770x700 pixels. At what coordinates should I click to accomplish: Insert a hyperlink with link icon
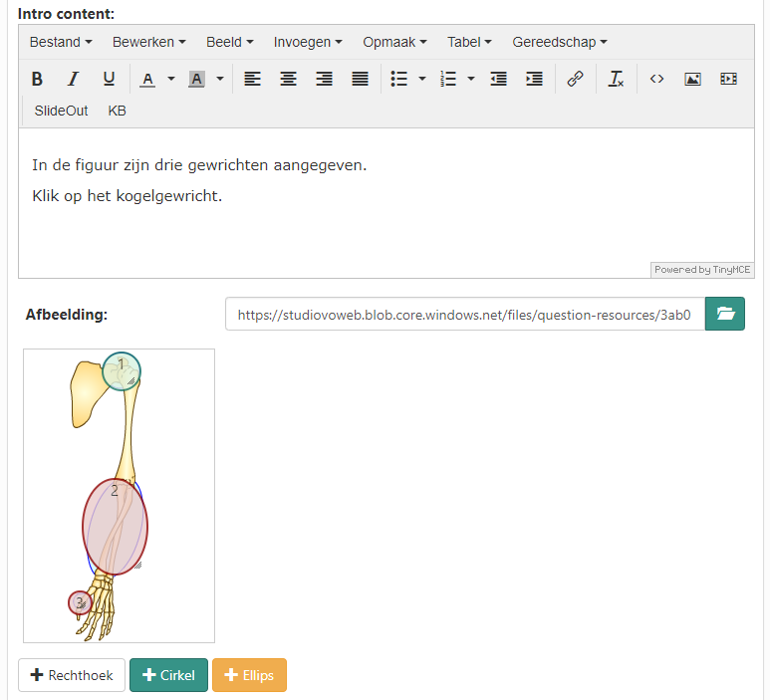click(575, 79)
